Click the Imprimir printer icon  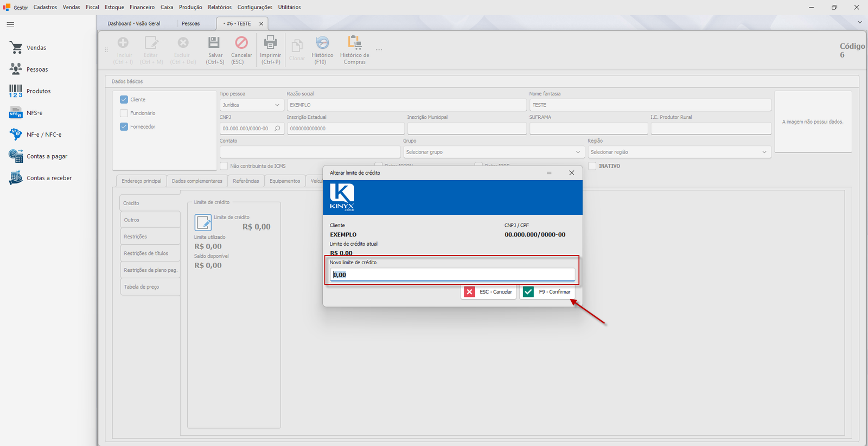(x=270, y=42)
